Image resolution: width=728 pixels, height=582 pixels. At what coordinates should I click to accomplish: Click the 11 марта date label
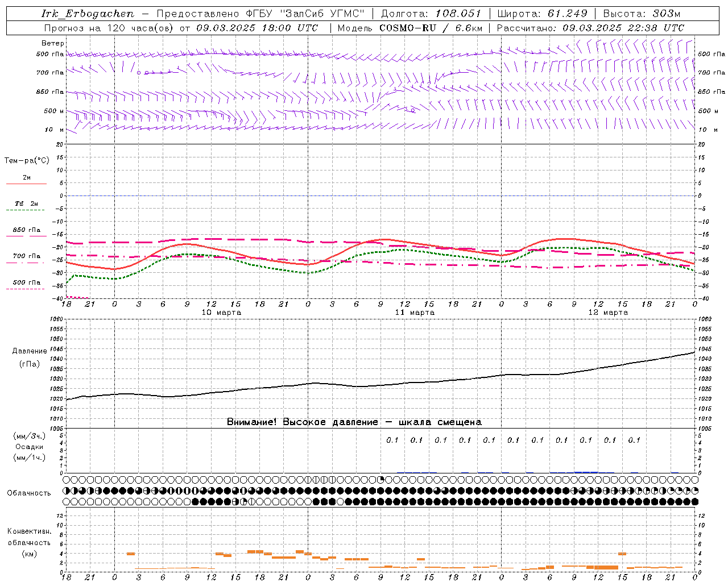(415, 313)
